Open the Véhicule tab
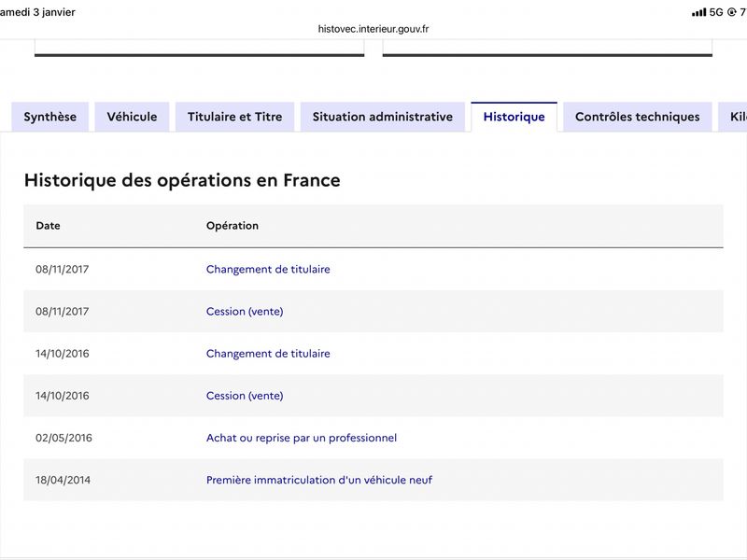This screenshot has width=747, height=560. [x=132, y=117]
